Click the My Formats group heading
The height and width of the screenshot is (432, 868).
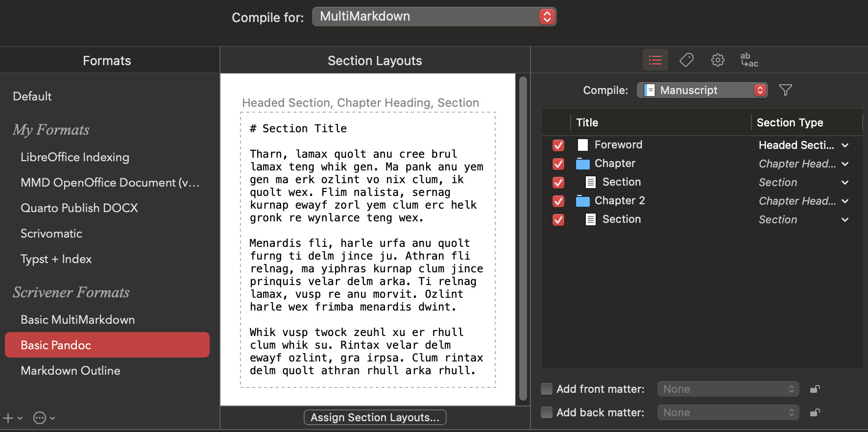(x=51, y=130)
